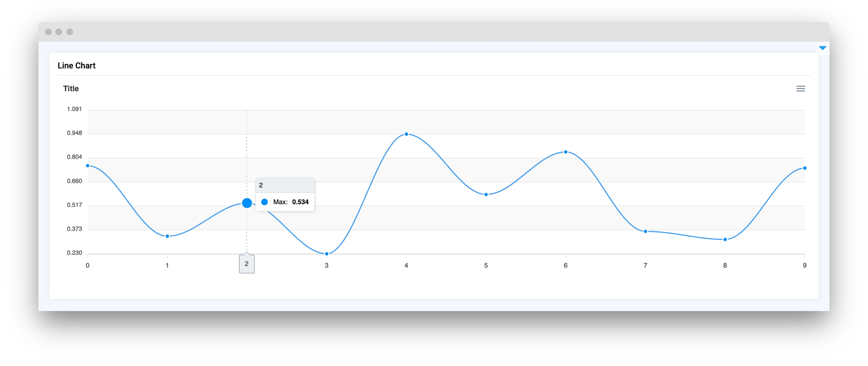868x366 pixels.
Task: Click the data point at x=7
Action: (x=645, y=231)
